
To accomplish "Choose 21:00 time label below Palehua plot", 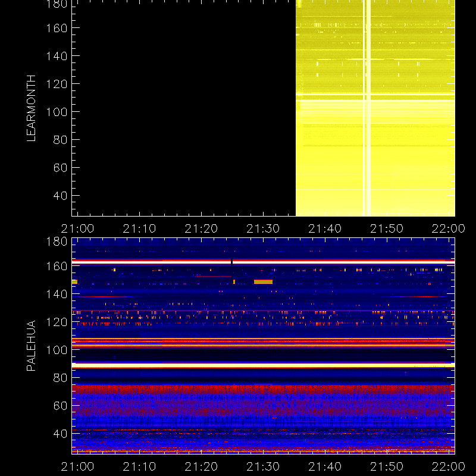I will (x=78, y=466).
